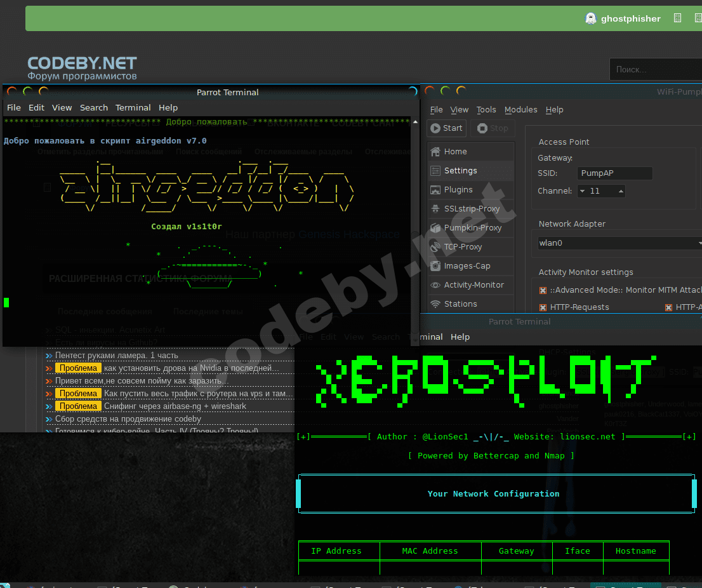
Task: Toggle Advanced Mode Monitor MITM Attack checkbox
Action: 543,291
